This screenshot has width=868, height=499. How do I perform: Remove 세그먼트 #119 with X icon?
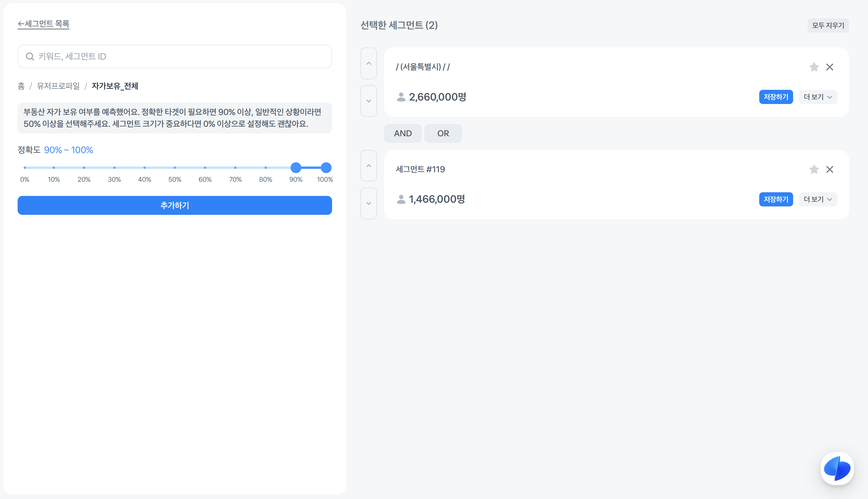click(x=829, y=169)
